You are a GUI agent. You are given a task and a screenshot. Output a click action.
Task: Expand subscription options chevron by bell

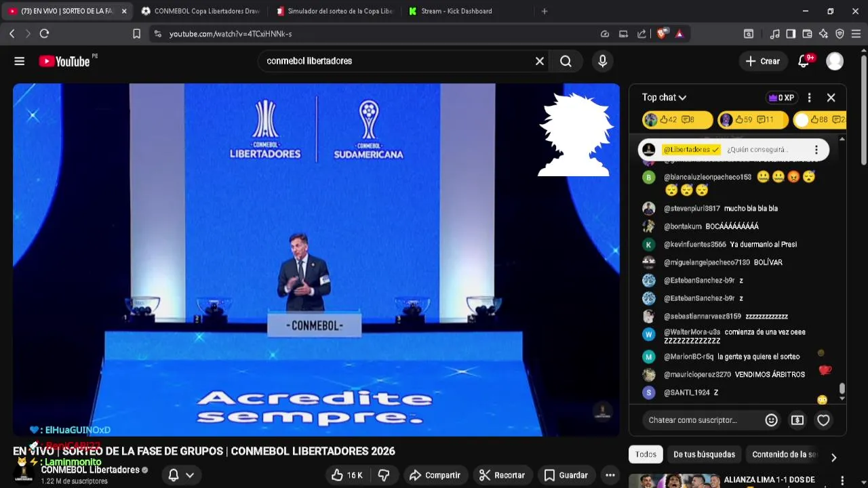click(x=190, y=475)
